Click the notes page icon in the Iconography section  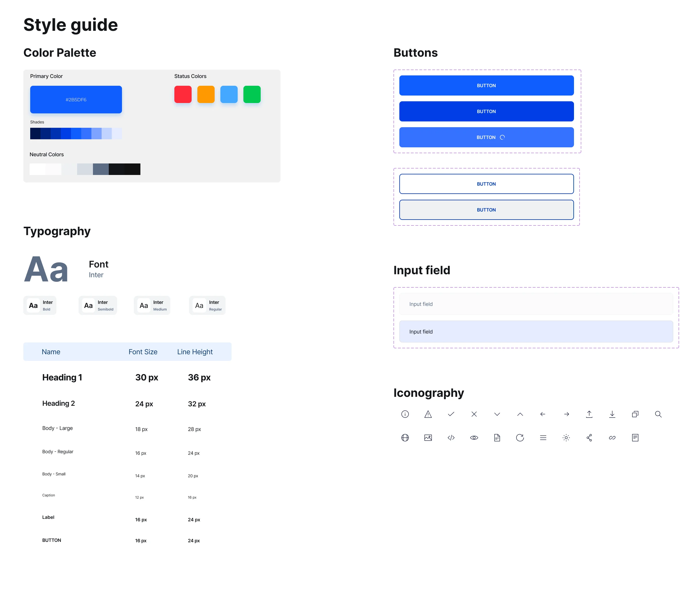(x=635, y=438)
